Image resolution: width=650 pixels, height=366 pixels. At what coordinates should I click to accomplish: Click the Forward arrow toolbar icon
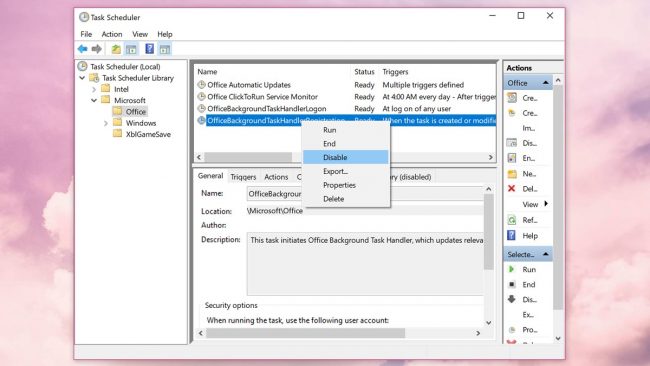coord(97,49)
